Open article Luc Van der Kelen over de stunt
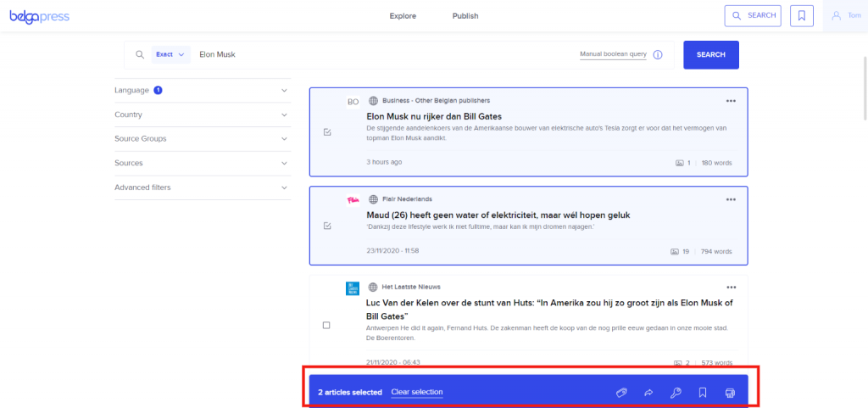868x408 pixels. coord(549,310)
